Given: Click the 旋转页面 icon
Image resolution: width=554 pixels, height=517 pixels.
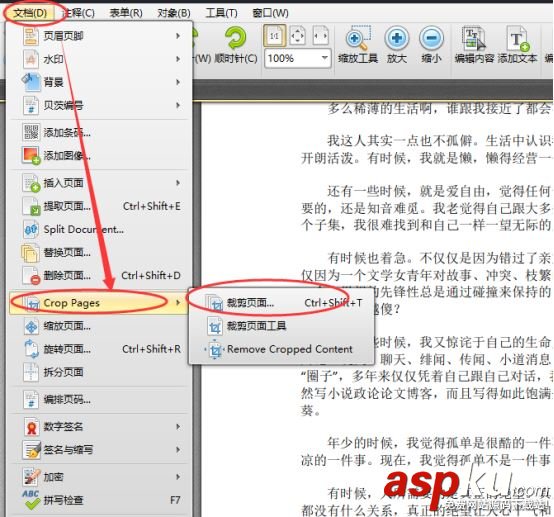Looking at the screenshot, I should [31, 349].
